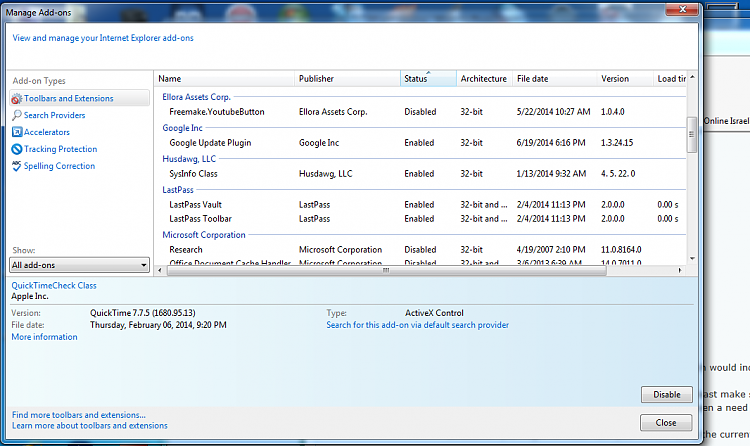Sort the list by File date column
The width and height of the screenshot is (750, 446).
[554, 78]
